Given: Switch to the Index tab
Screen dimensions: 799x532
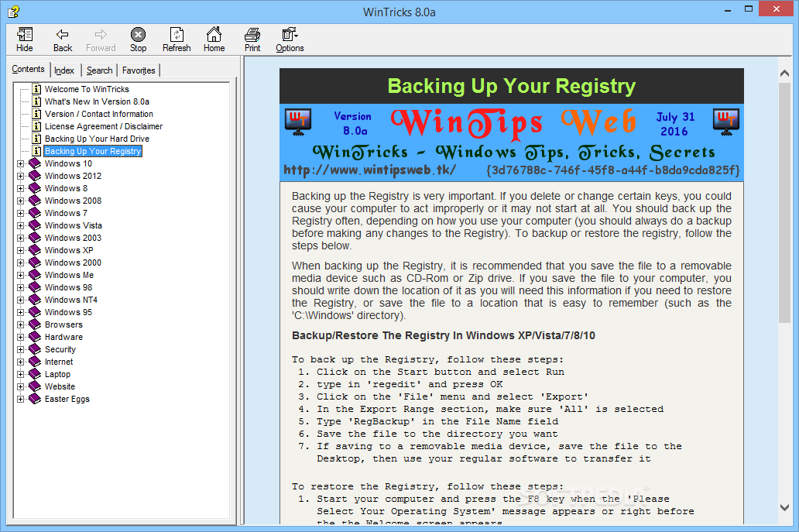Looking at the screenshot, I should click(x=64, y=70).
